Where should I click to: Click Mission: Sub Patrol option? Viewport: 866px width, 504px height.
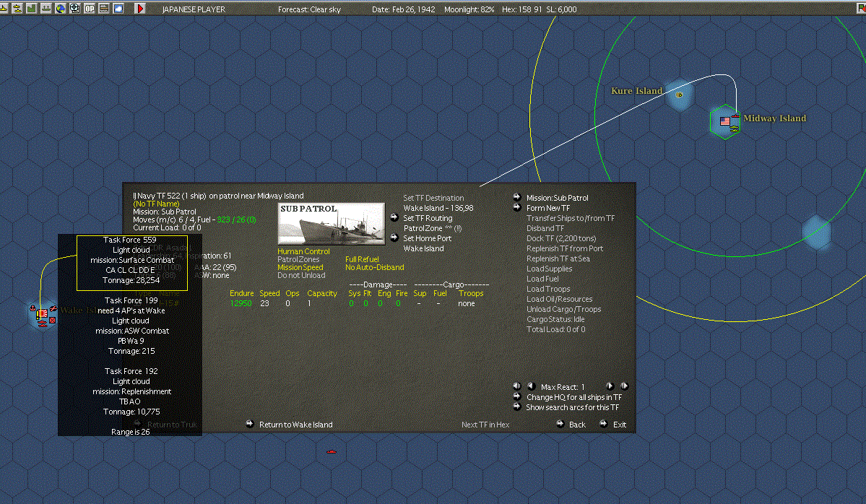coord(558,198)
